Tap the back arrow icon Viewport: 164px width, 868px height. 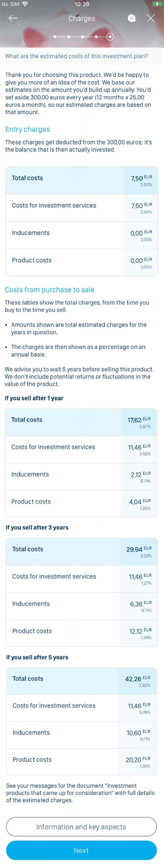pos(13,18)
